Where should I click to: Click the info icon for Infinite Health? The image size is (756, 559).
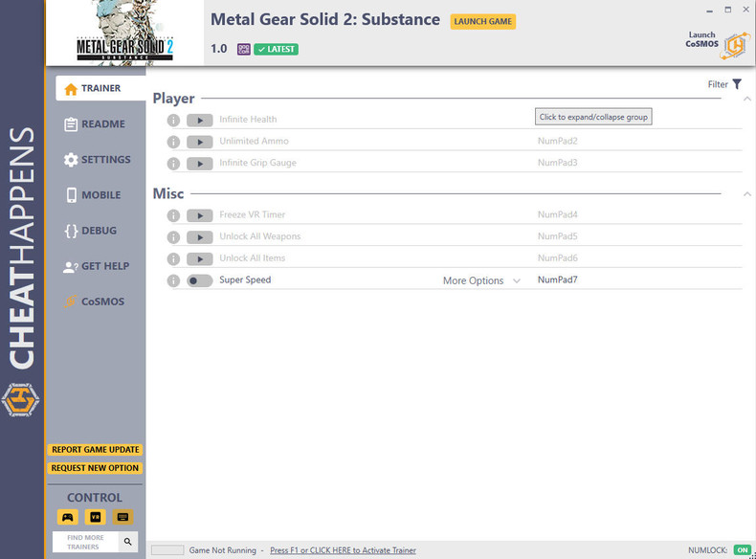click(173, 120)
